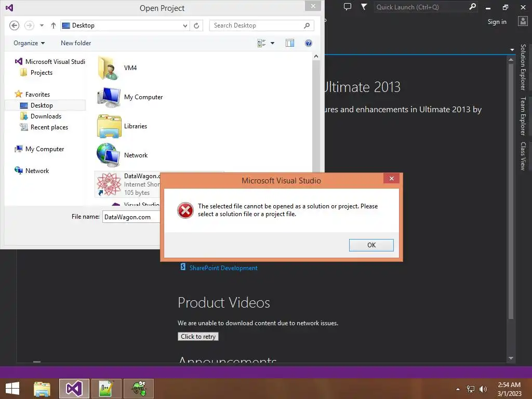532x399 pixels.
Task: Select My Computer in navigation pane
Action: 39,149
